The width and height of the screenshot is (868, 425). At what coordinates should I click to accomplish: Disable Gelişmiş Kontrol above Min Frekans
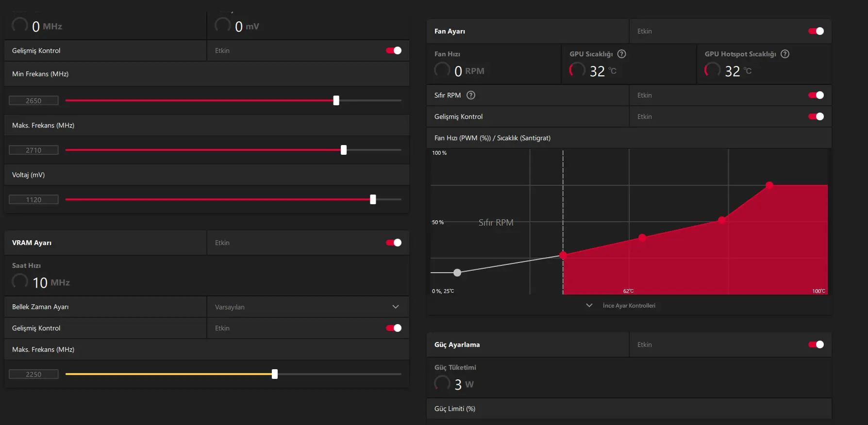394,50
